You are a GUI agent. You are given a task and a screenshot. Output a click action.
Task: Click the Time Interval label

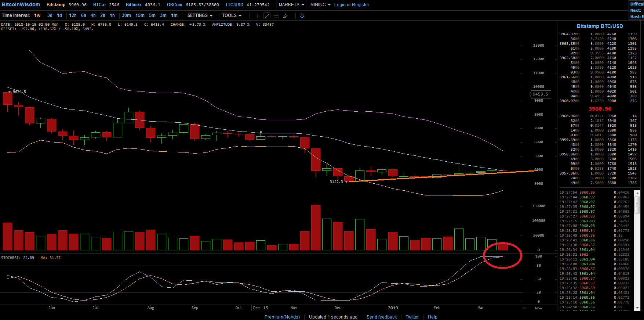click(x=16, y=15)
